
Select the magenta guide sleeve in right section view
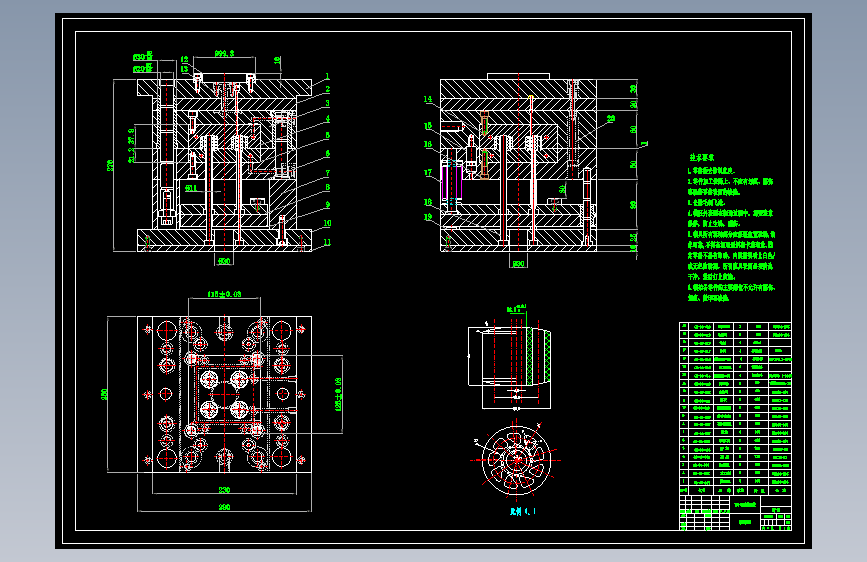coord(452,182)
